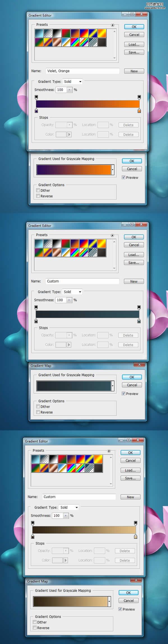Click OK in the Violet, Orange Gradient Editor
The image size is (168, 644).
(x=134, y=27)
